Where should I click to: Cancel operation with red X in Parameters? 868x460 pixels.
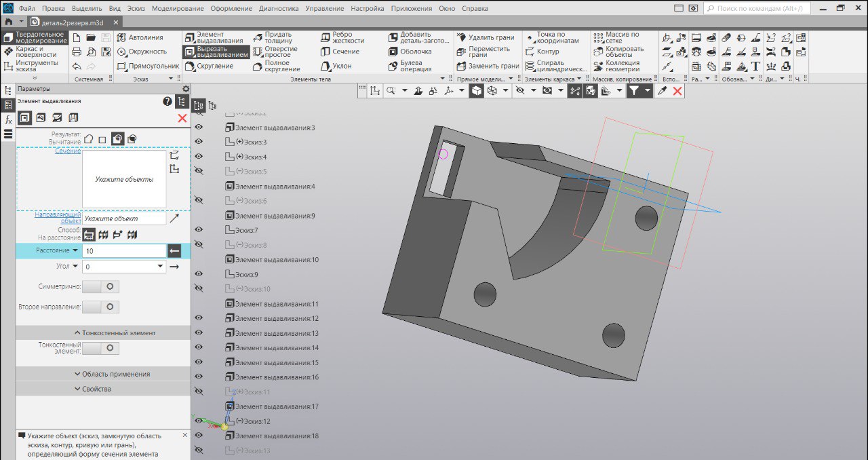click(182, 118)
